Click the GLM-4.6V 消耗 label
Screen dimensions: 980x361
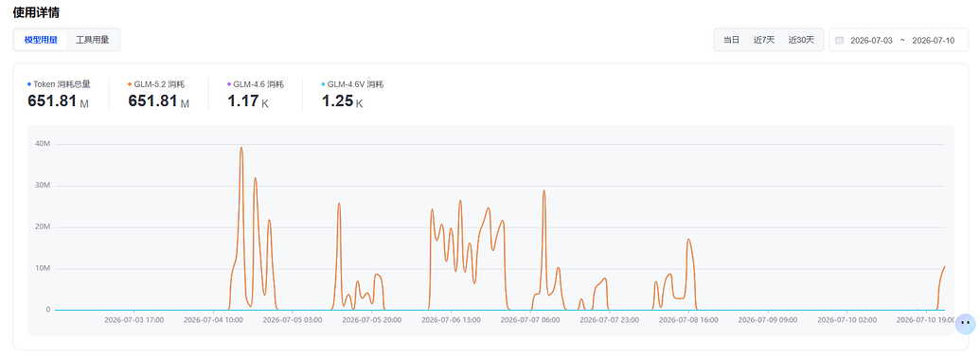pos(356,83)
